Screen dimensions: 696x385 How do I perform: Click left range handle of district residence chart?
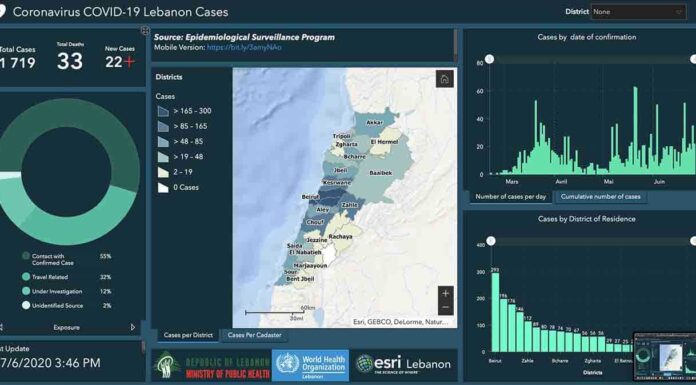click(x=491, y=241)
